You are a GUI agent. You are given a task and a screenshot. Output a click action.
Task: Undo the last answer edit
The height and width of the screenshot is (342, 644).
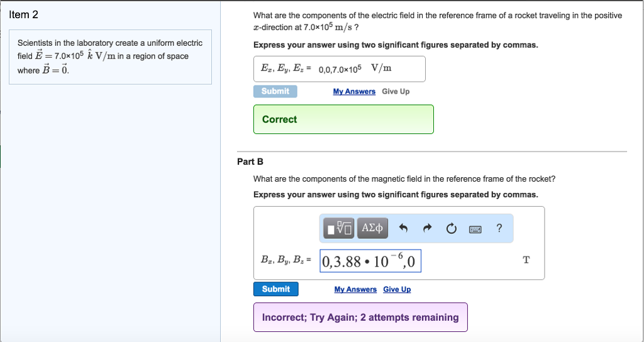coord(403,228)
